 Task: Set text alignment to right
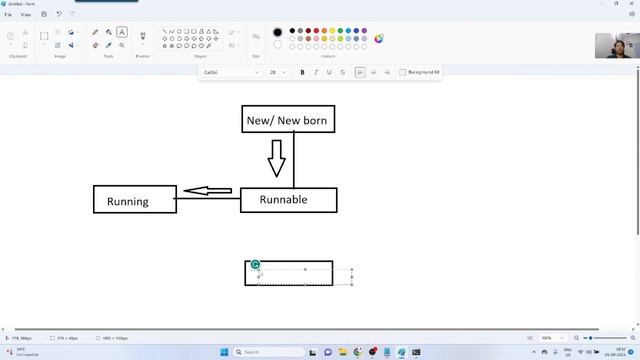(387, 72)
